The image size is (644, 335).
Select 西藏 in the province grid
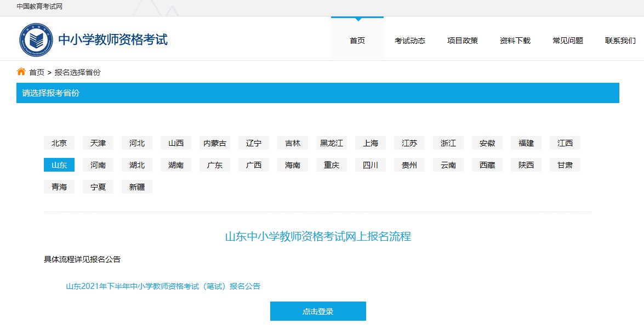tap(487, 165)
